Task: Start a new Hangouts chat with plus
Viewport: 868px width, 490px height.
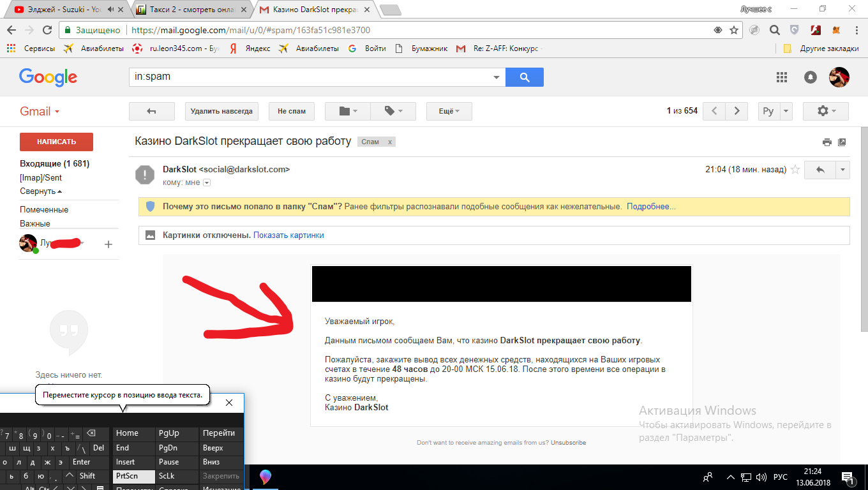Action: (x=108, y=244)
